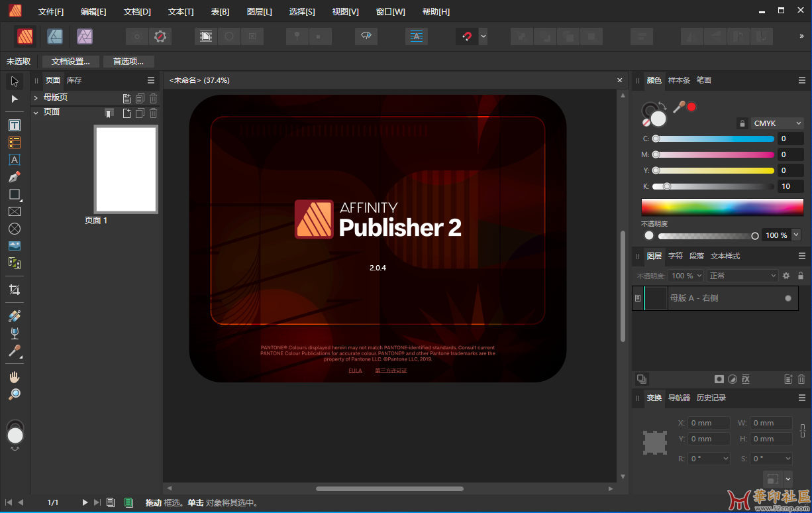Select the Fill gradient tool
The image size is (812, 513).
(15, 316)
